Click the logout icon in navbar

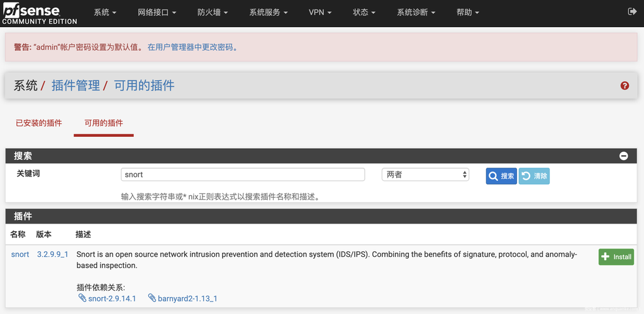click(x=632, y=12)
